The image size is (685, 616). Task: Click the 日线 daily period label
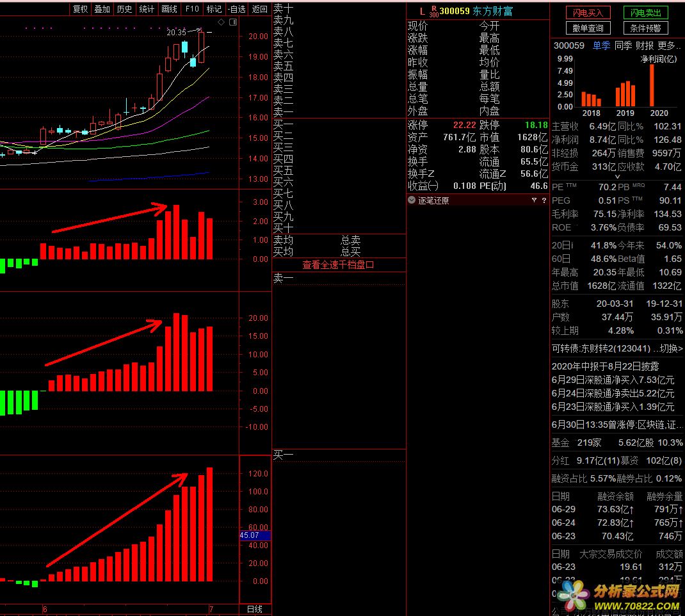click(x=255, y=609)
